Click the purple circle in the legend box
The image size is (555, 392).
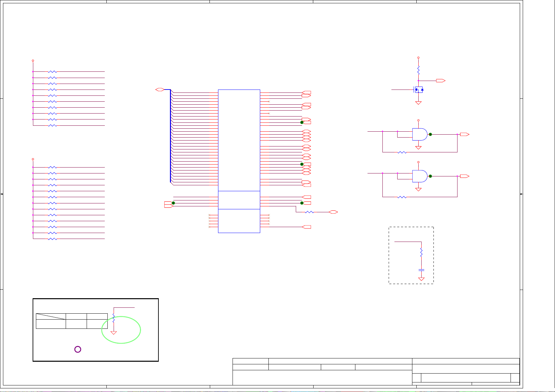coord(78,350)
